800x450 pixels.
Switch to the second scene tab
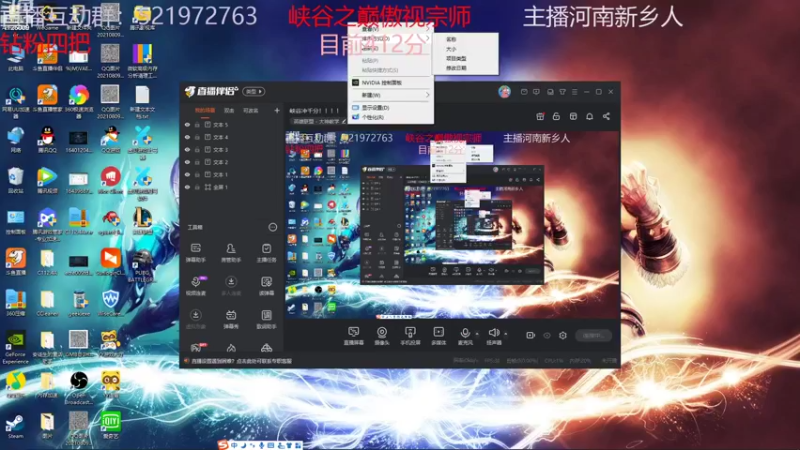pos(229,110)
